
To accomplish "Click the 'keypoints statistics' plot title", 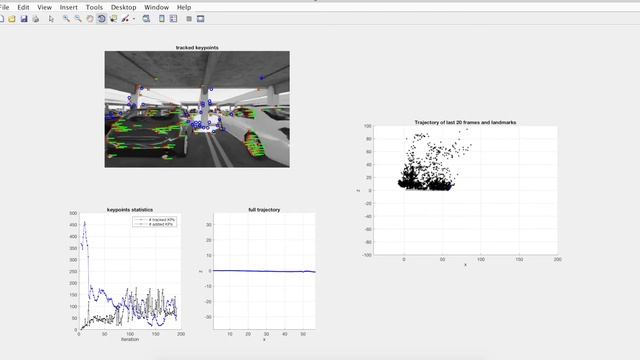I will 130,209.
